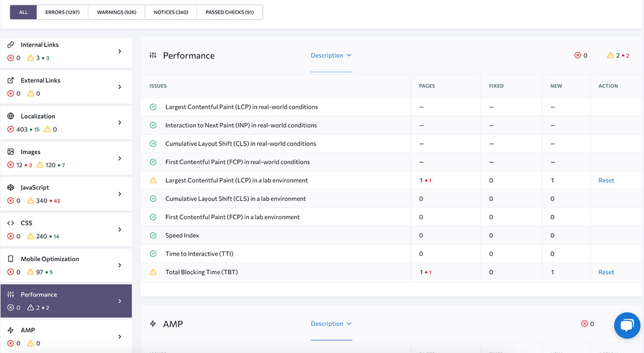The image size is (644, 353).
Task: Click the NEW column header
Action: click(x=556, y=86)
